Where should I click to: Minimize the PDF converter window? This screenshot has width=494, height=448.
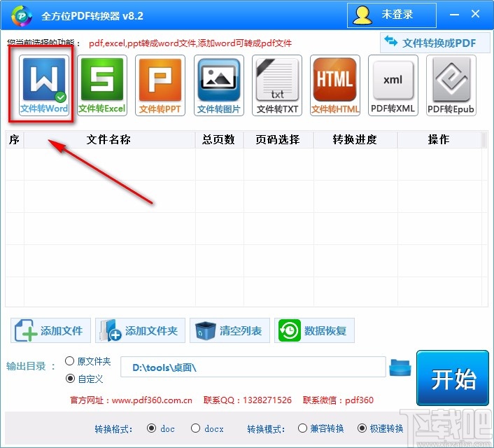[454, 15]
